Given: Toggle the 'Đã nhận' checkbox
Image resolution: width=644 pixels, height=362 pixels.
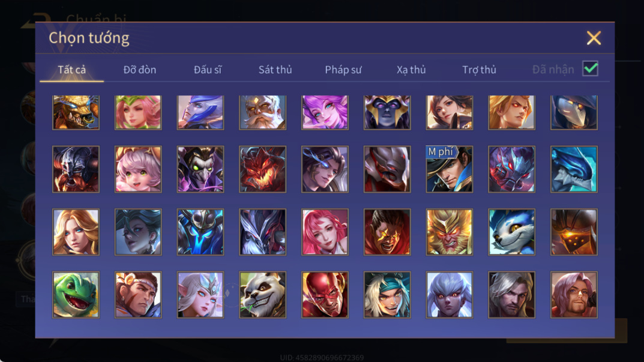Looking at the screenshot, I should point(590,68).
